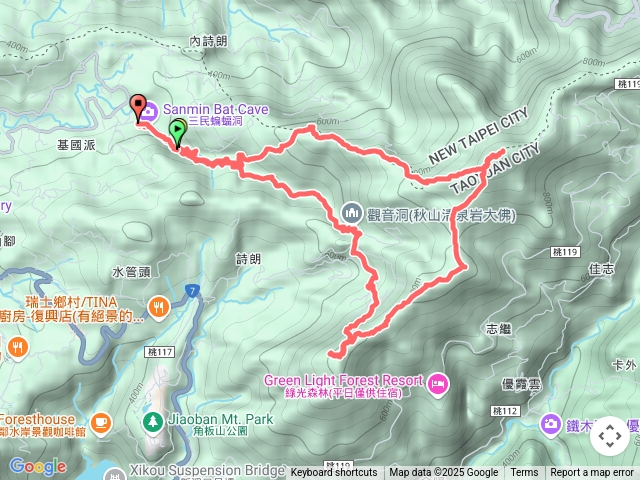Viewport: 640px width, 480px height.
Task: Open Sanmin Bat Cave camera pin
Action: click(149, 111)
